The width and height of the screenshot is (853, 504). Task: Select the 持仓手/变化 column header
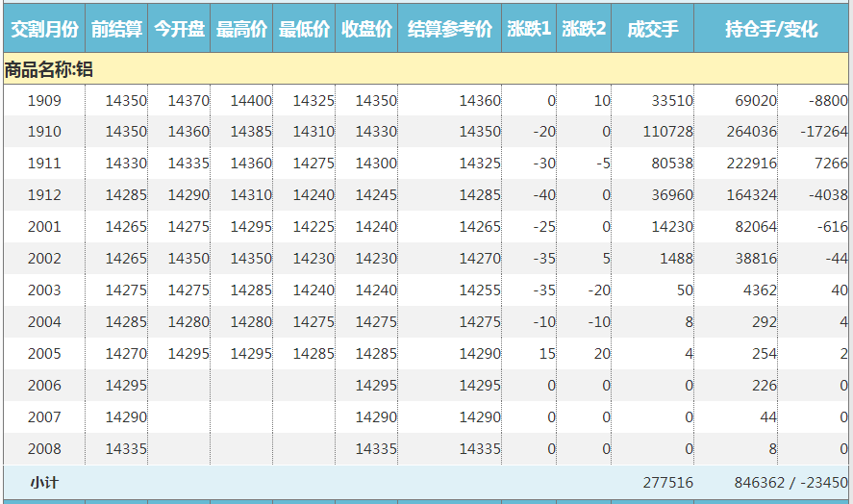tap(771, 30)
